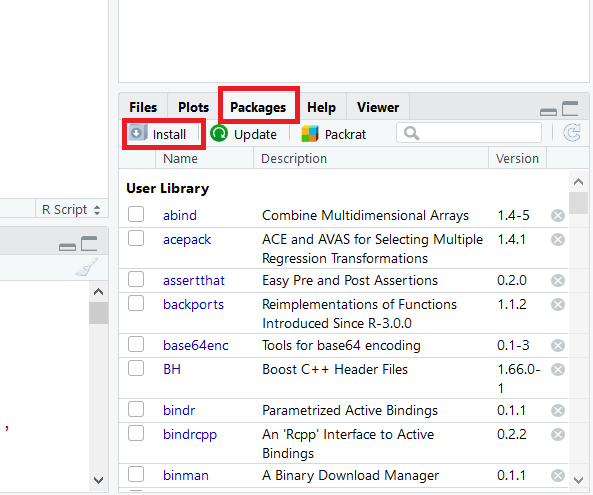The image size is (593, 495).
Task: Remove the backports package
Action: (x=558, y=304)
